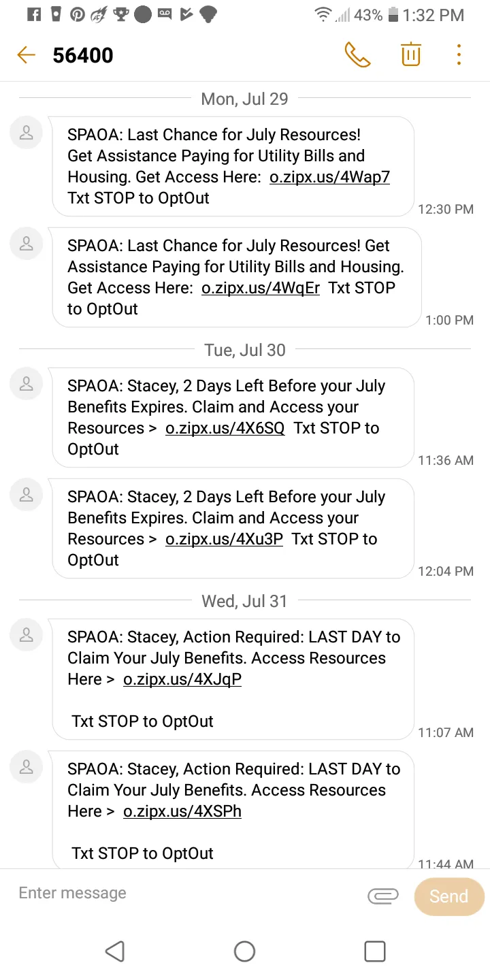Image resolution: width=490 pixels, height=980 pixels.
Task: Tap contact avatar beside 12:30 PM message
Action: 27,133
